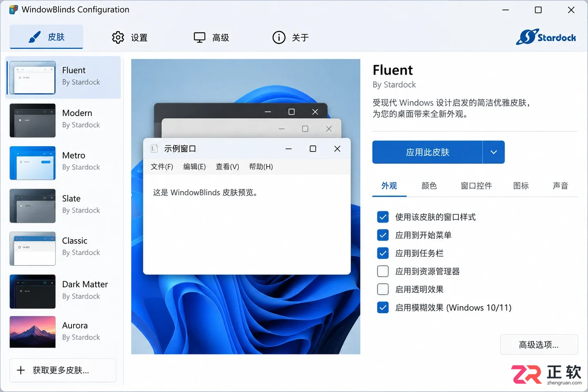
Task: Select the Modern skin thumbnail
Action: click(33, 120)
